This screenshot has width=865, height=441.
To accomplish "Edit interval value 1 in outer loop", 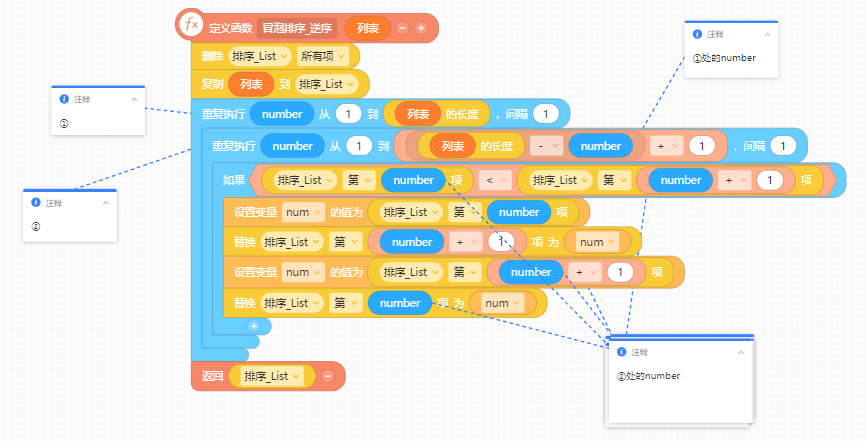I will tap(546, 114).
